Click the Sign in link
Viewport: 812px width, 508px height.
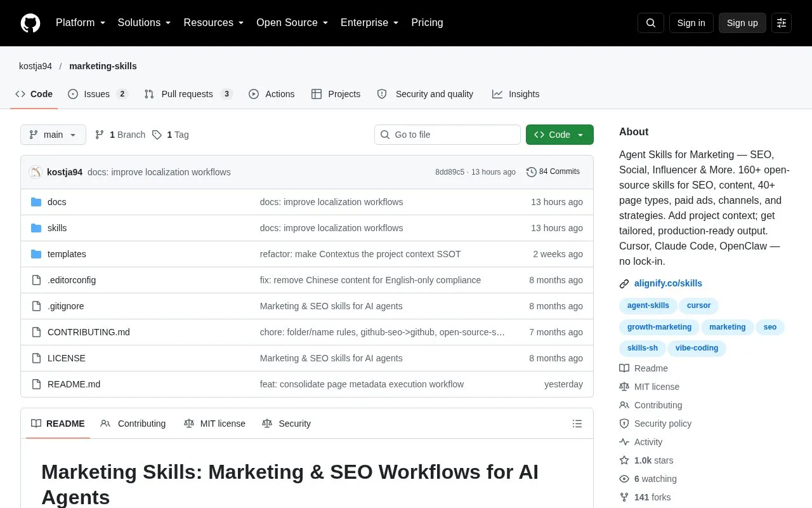pyautogui.click(x=691, y=23)
